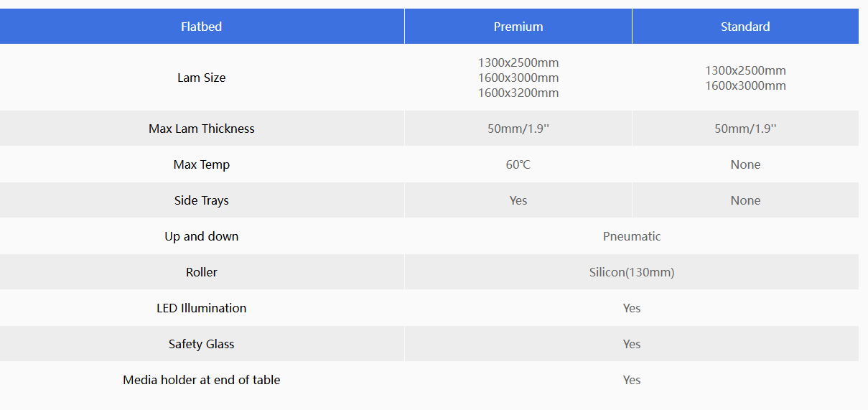
Task: Click the Premium column header
Action: click(x=518, y=27)
